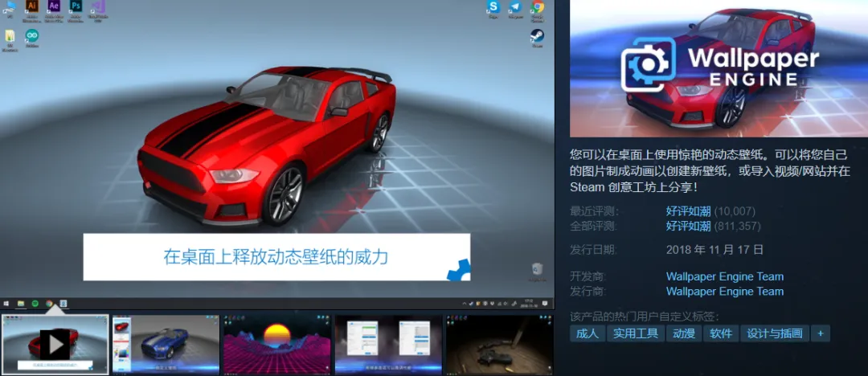Open developer Wallpaper Engine Team link
Screen dimensions: 868x376
click(725, 276)
